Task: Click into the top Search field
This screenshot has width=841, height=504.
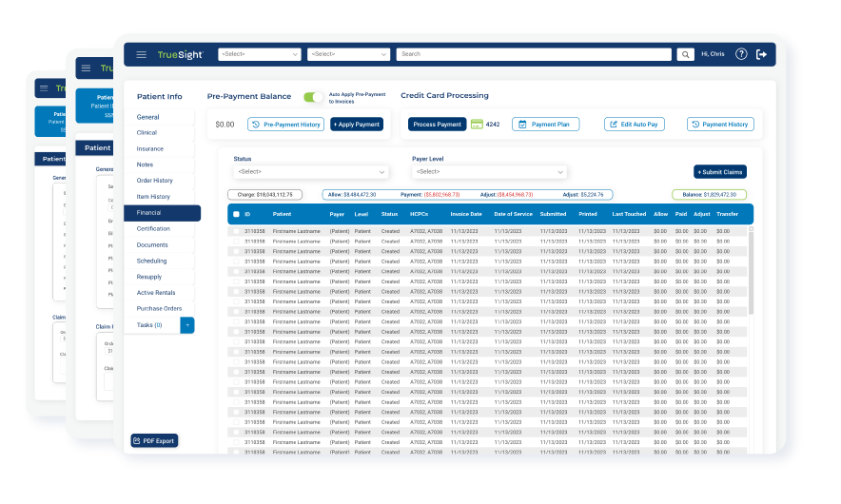Action: pyautogui.click(x=533, y=54)
